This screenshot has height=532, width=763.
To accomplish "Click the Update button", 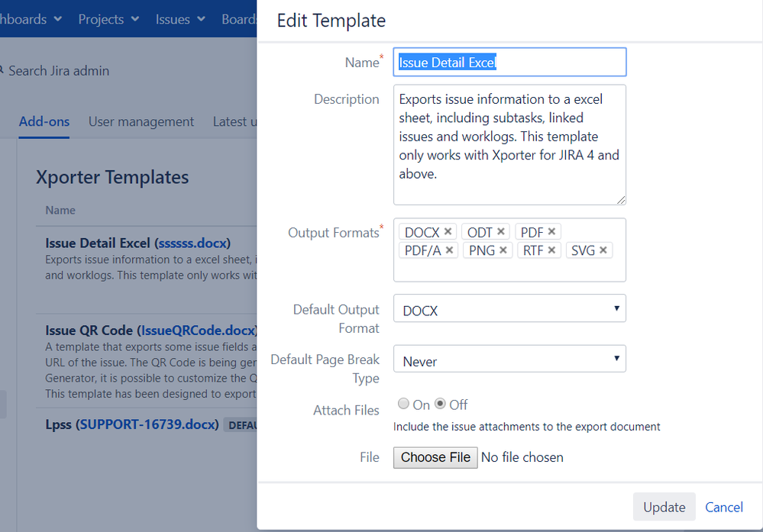I will (x=664, y=508).
